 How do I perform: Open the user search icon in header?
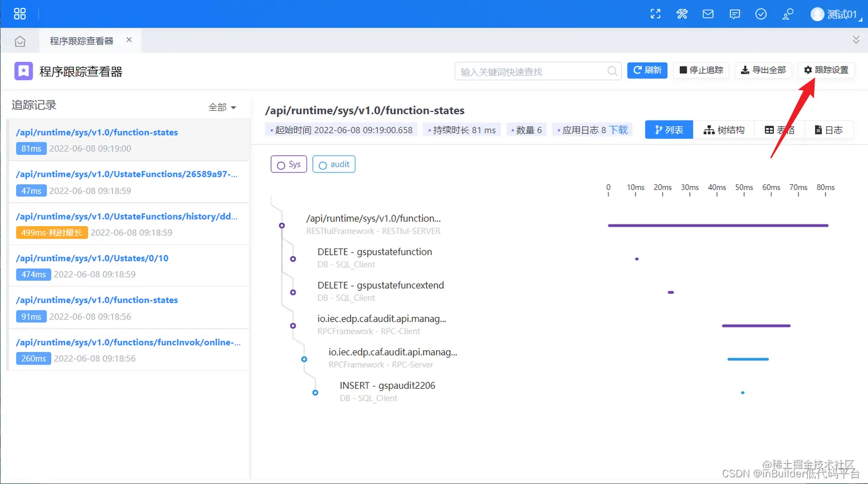tap(788, 14)
